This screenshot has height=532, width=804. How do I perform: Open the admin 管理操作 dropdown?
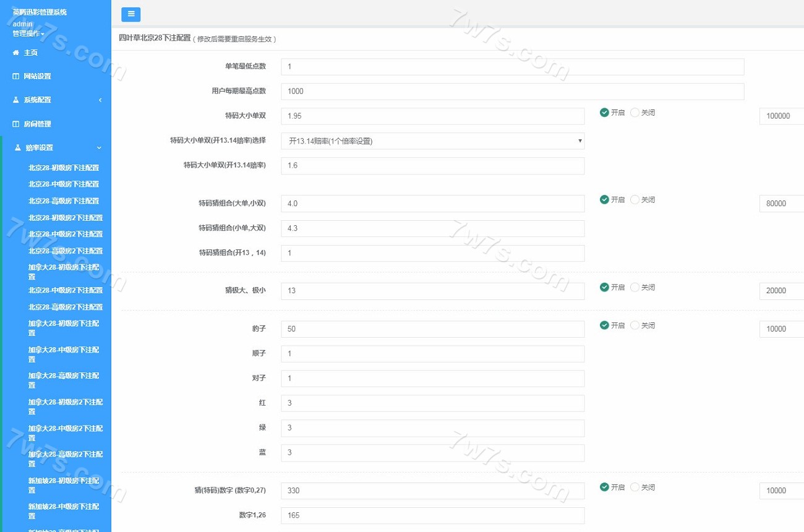(x=28, y=33)
